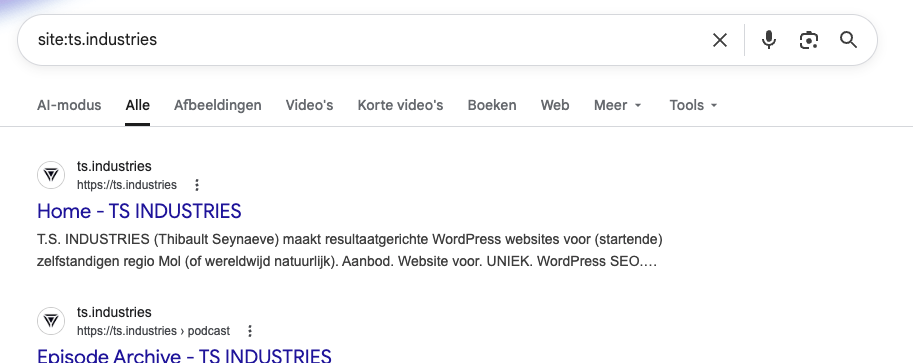Screen dimensions: 913x363
Task: Open image search with the camera lens icon
Action: click(809, 40)
